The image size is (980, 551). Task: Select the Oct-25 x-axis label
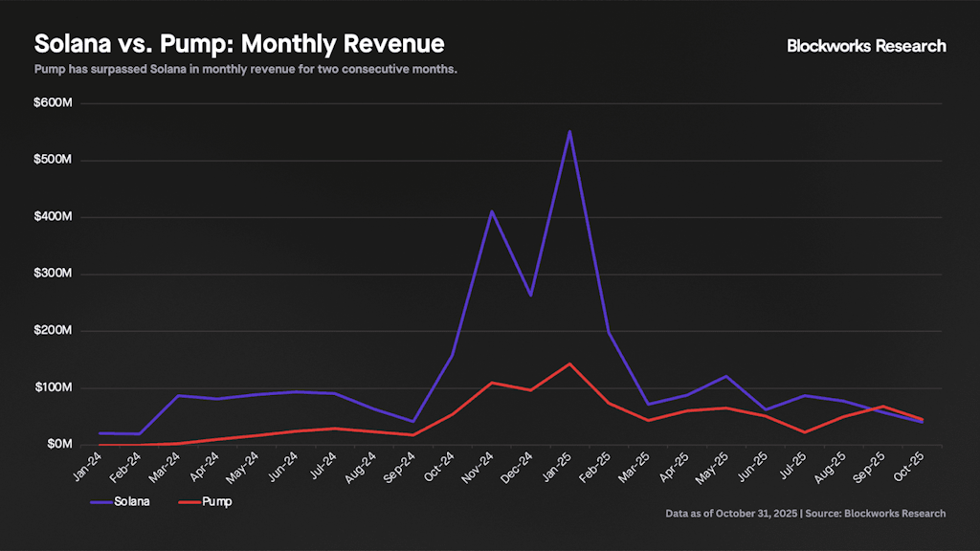pyautogui.click(x=911, y=467)
